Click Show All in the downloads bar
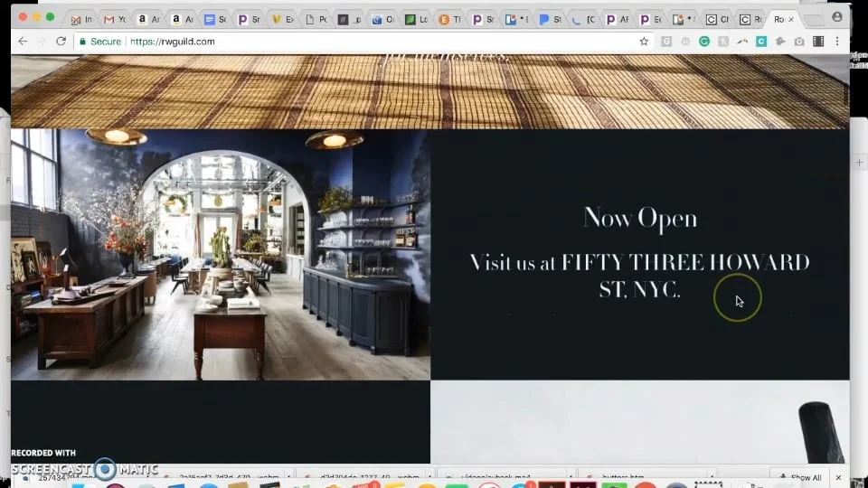868x488 pixels. tap(801, 477)
